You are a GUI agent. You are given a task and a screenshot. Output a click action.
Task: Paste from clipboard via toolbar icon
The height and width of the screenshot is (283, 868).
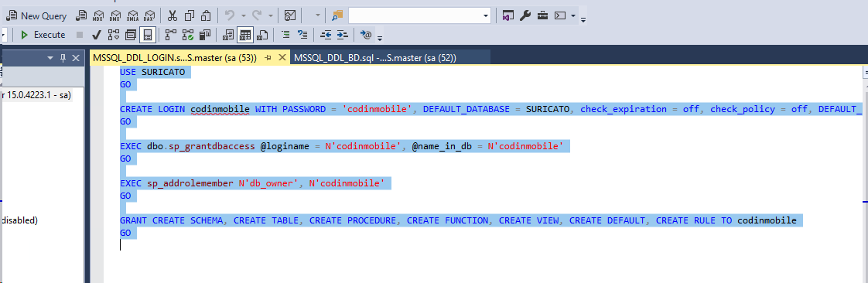(205, 16)
